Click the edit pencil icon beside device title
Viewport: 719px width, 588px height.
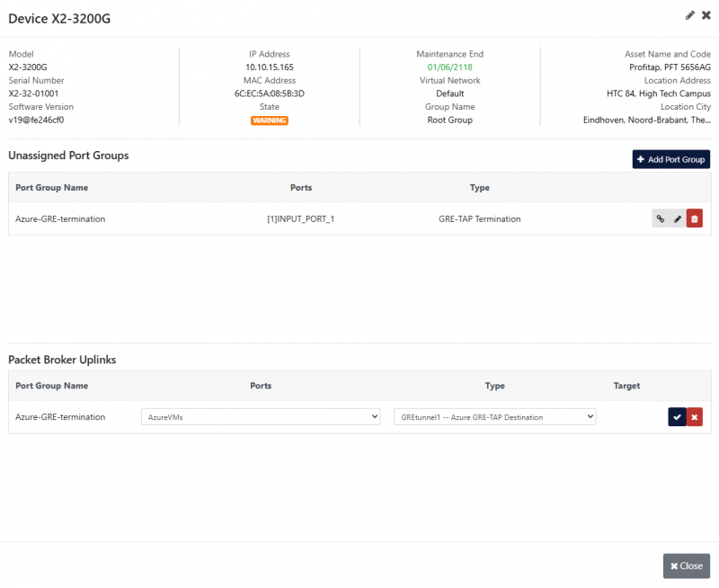690,15
